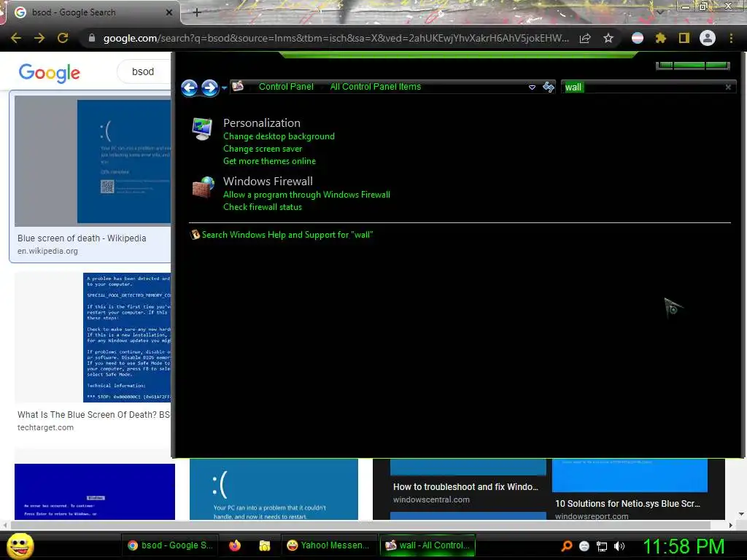Screen dimensions: 747x560
Task: Open Chrome tab search chevron
Action: click(x=659, y=12)
